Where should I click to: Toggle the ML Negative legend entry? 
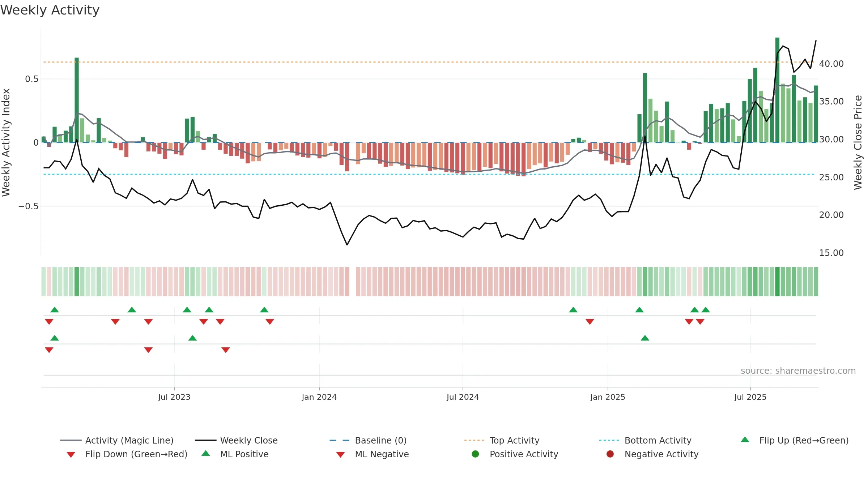373,454
